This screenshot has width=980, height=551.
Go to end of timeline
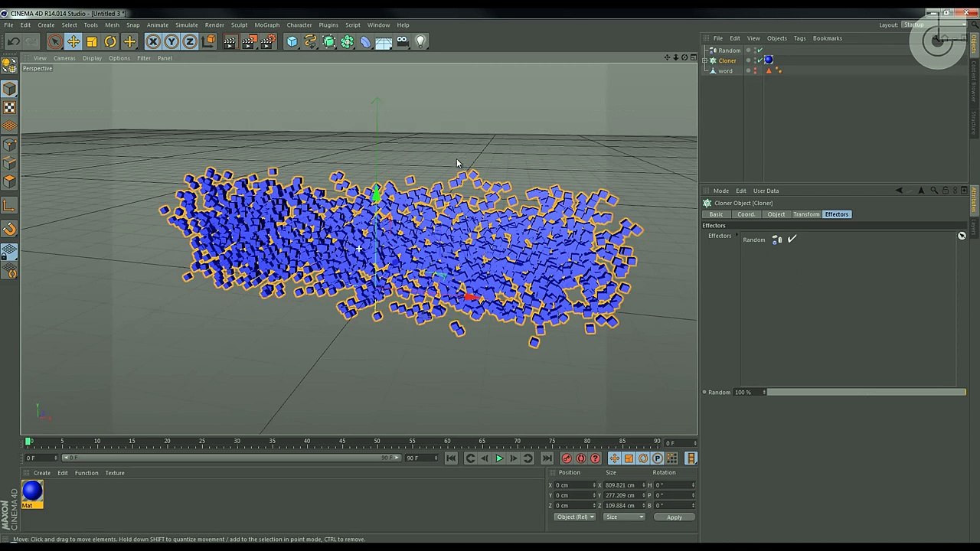tap(547, 458)
